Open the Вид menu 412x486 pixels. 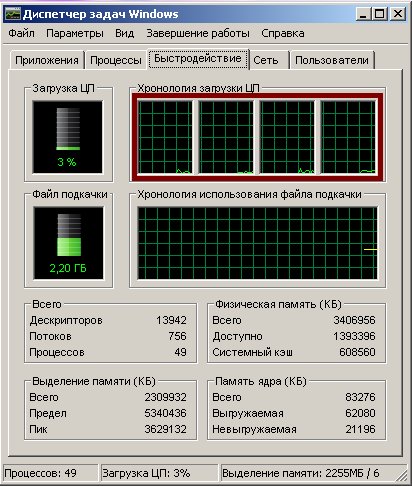click(125, 33)
